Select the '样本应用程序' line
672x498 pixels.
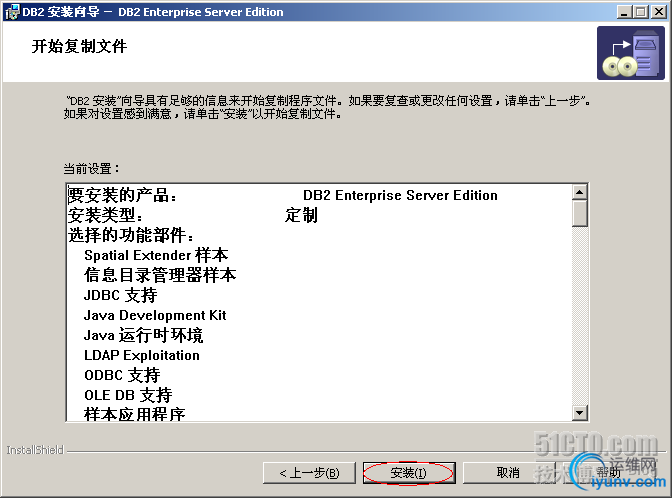[135, 414]
